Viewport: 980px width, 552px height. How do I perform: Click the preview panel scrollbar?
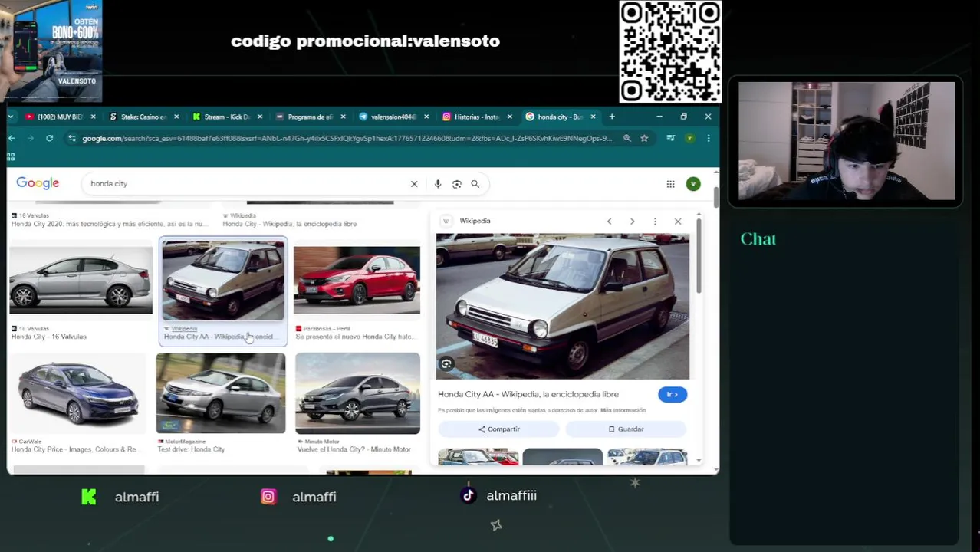pyautogui.click(x=699, y=255)
